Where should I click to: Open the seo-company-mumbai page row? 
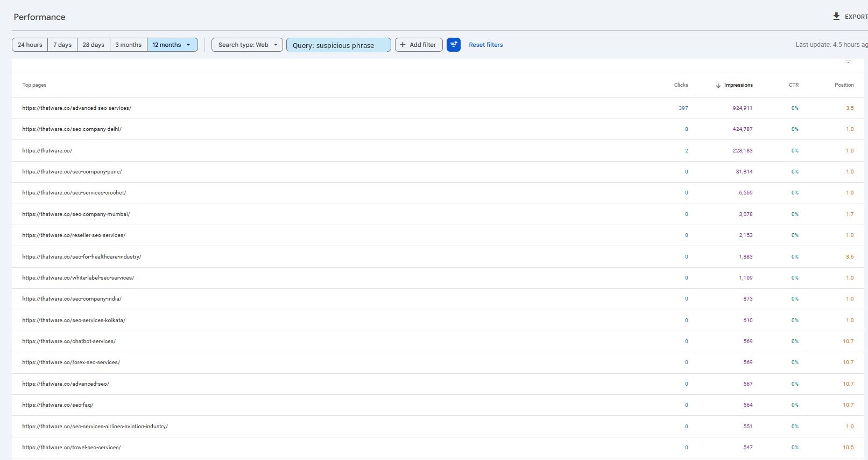tap(438, 214)
